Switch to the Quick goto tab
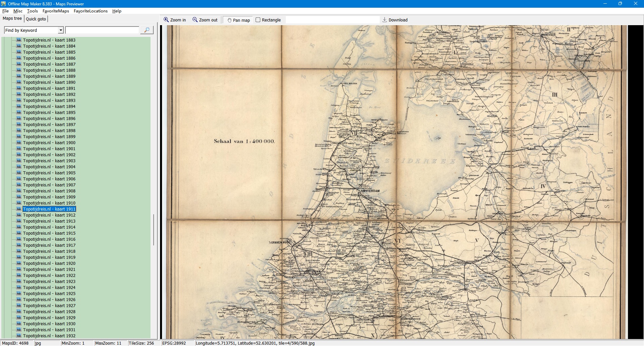 [x=36, y=19]
